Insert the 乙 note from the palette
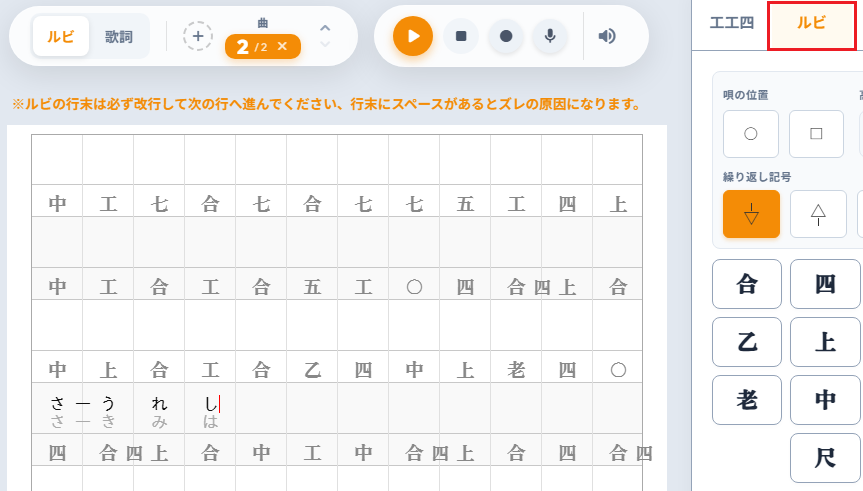This screenshot has width=863, height=491. pos(747,342)
